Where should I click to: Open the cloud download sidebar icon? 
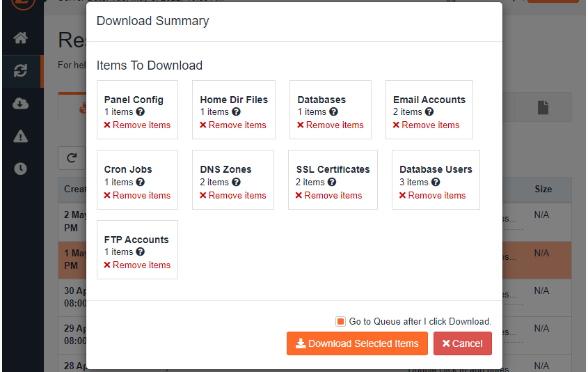click(21, 103)
